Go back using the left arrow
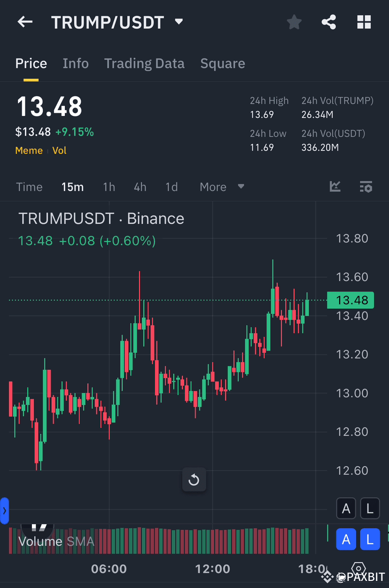 coord(25,22)
